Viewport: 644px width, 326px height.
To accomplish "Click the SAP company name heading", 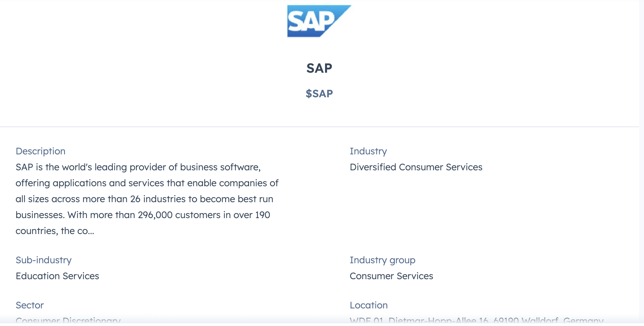I will (x=319, y=68).
